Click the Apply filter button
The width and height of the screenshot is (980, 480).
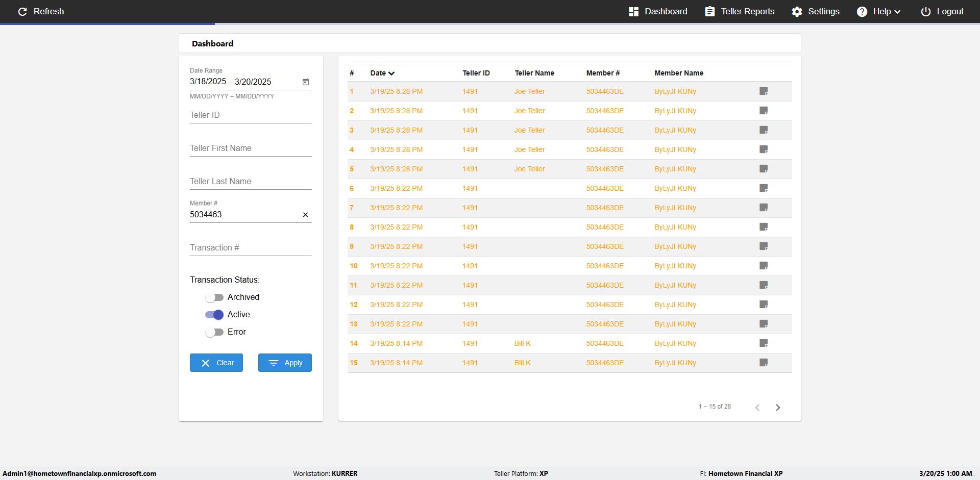(285, 363)
